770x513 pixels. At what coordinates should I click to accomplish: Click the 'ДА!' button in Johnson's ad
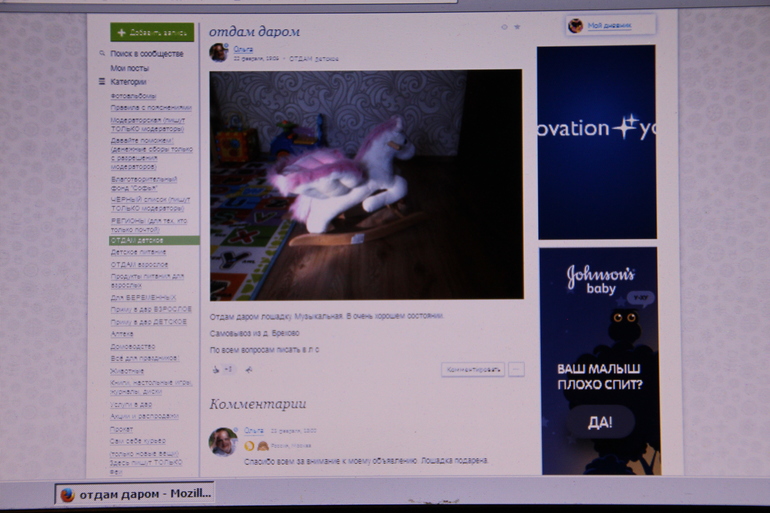click(600, 422)
